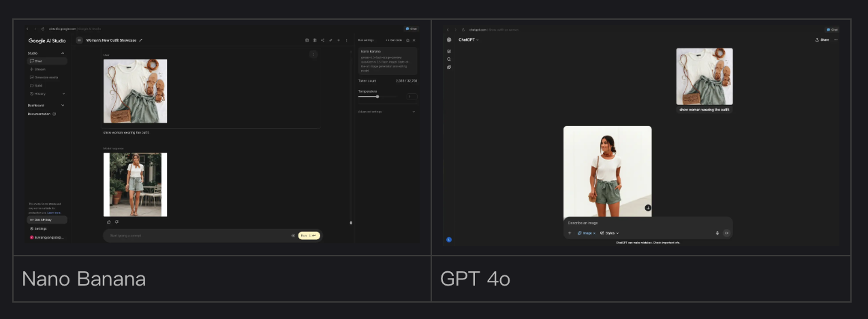Click the share icon in AI Studio toolbar
The width and height of the screenshot is (868, 319).
coord(323,40)
